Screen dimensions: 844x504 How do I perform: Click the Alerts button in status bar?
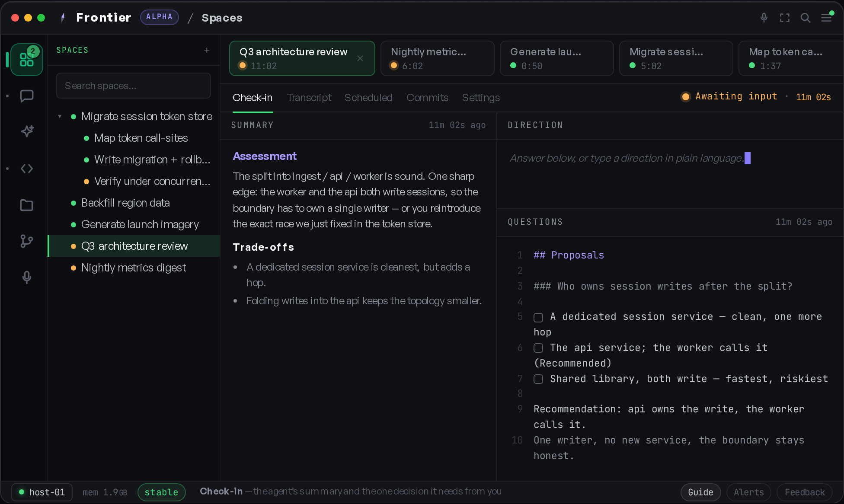click(749, 492)
